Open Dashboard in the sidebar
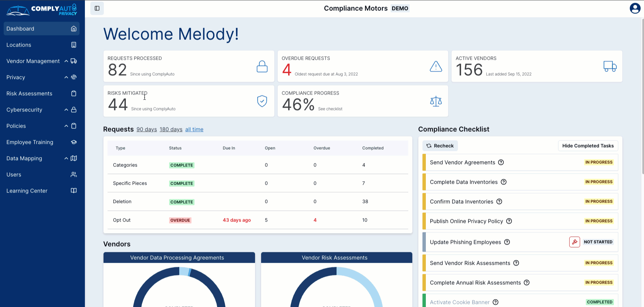This screenshot has height=307, width=644. coord(42,29)
